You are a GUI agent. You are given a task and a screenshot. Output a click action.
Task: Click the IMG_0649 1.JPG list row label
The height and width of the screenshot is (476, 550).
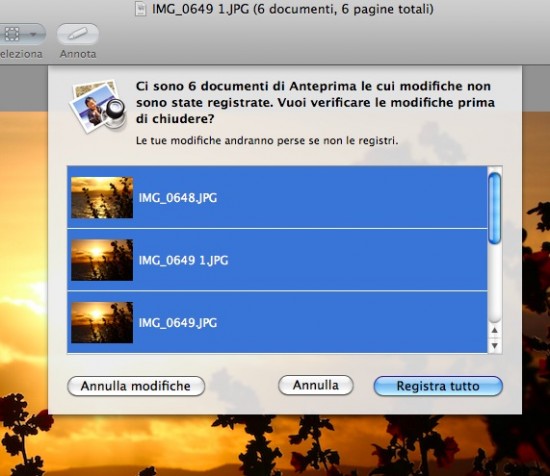[183, 260]
